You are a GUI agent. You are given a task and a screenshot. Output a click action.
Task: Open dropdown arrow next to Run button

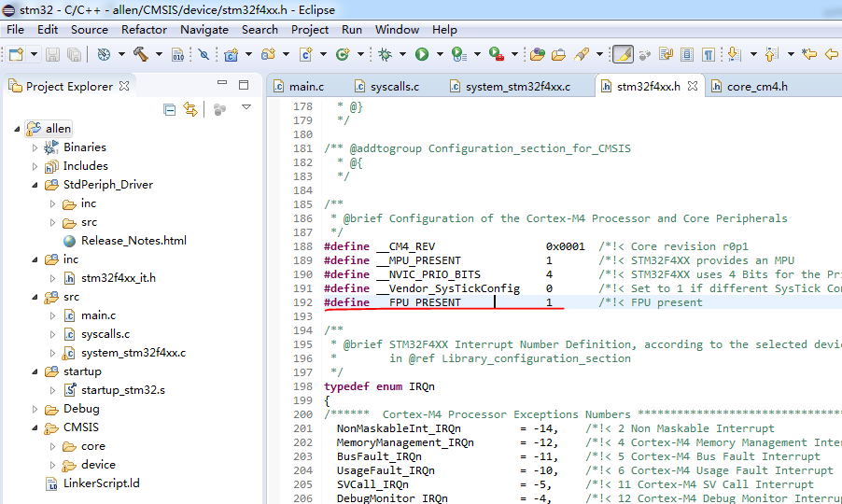tap(440, 54)
